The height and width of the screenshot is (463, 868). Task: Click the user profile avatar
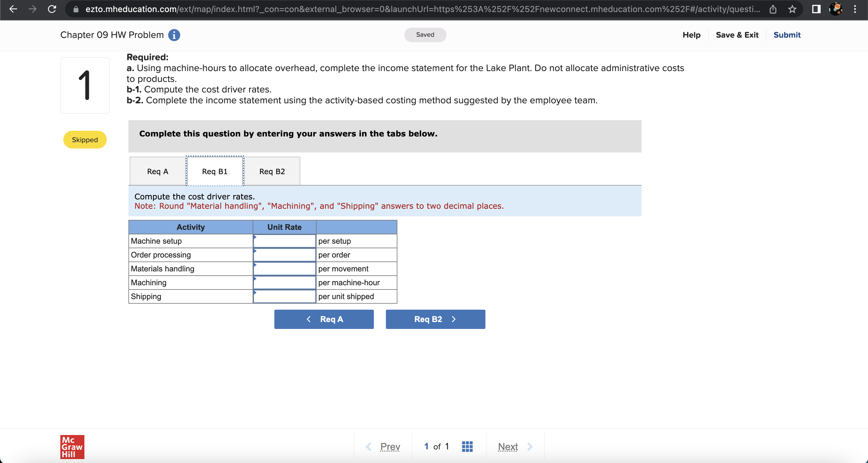point(836,9)
